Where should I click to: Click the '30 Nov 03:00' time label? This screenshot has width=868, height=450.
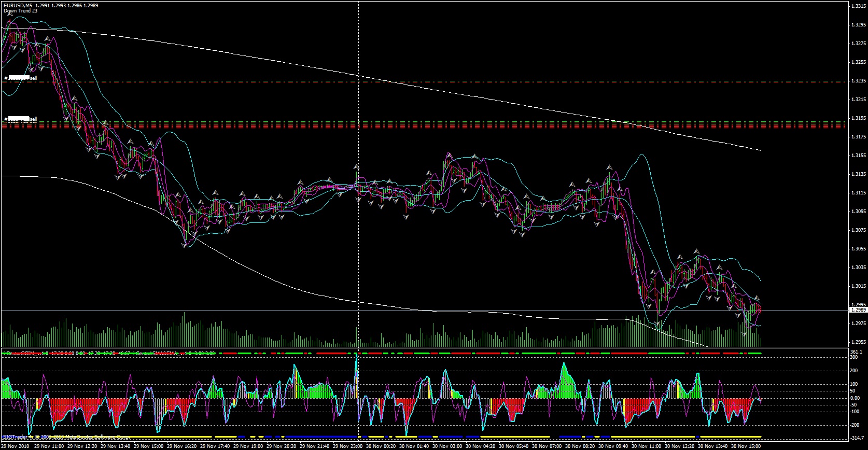(447, 446)
